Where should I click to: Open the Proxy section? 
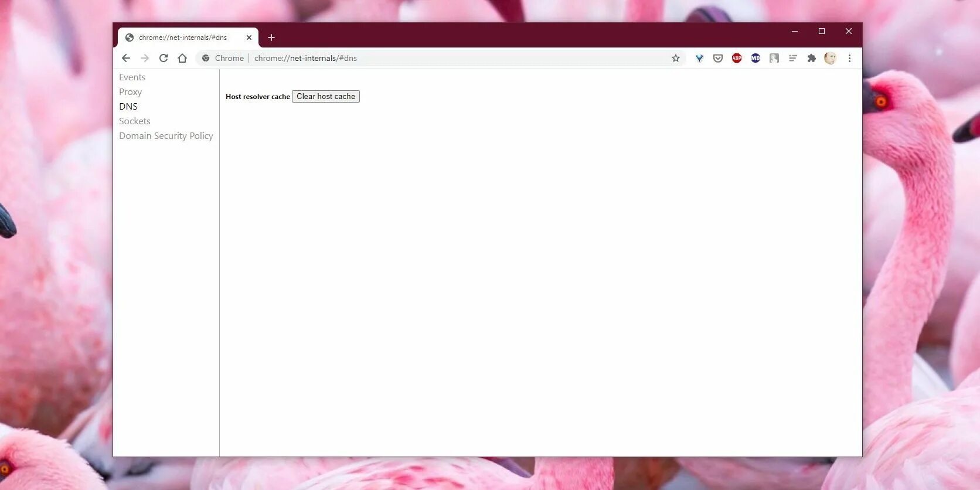[x=130, y=92]
